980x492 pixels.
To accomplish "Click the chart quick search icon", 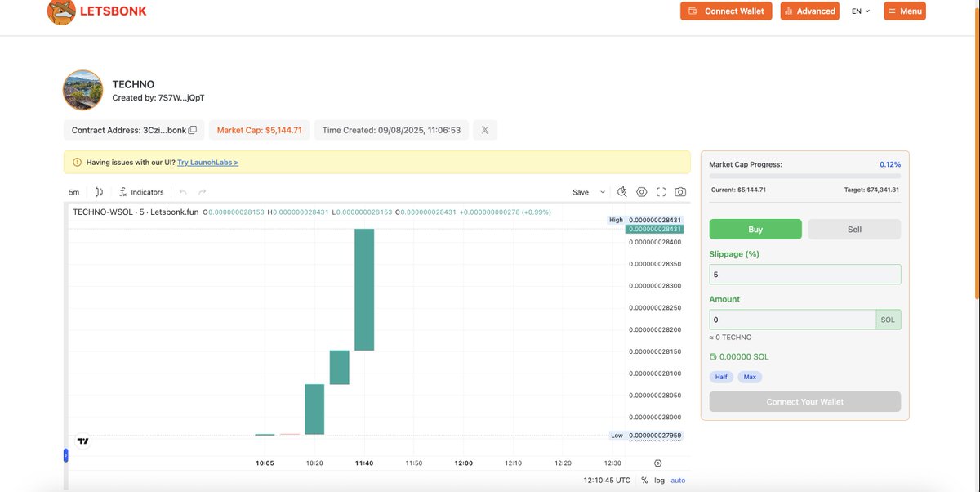I will [622, 192].
